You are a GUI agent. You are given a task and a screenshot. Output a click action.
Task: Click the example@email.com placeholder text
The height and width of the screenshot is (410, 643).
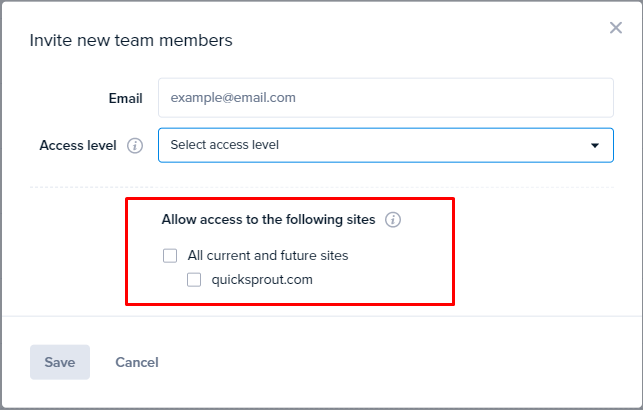coord(233,98)
